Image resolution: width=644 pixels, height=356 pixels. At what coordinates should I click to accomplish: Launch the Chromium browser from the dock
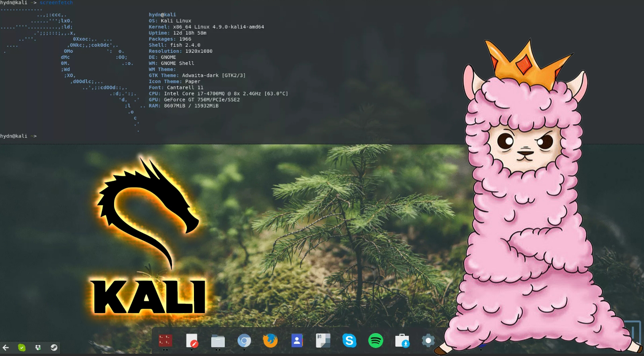pyautogui.click(x=244, y=341)
